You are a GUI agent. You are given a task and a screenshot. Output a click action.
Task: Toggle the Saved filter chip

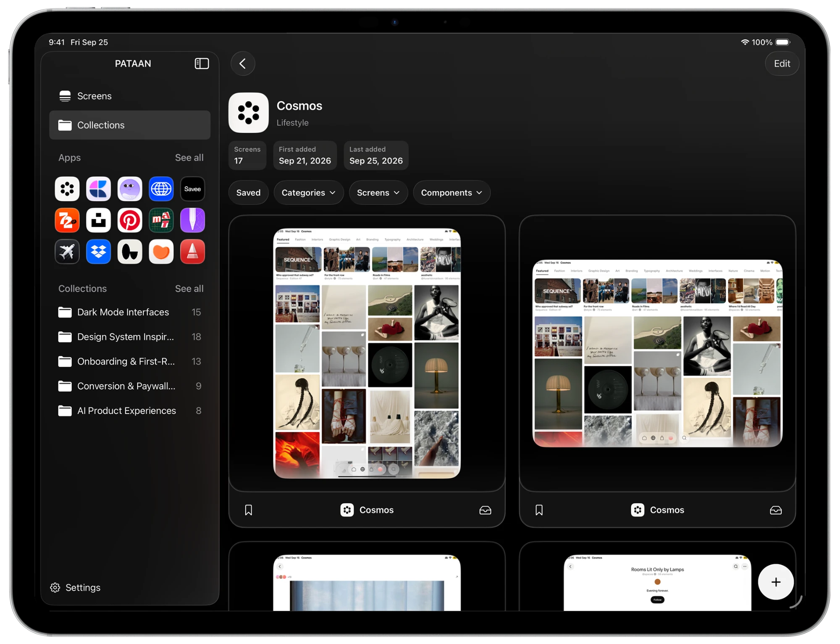(248, 192)
